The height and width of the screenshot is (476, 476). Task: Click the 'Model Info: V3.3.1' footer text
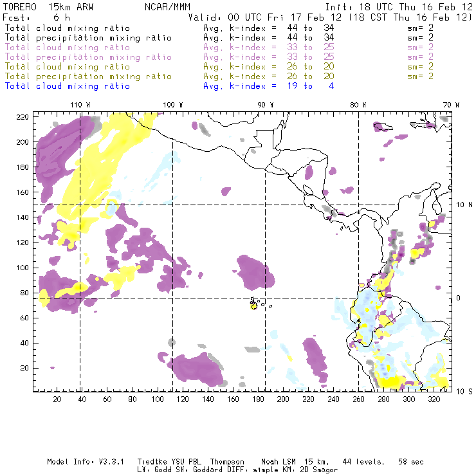tap(86, 462)
